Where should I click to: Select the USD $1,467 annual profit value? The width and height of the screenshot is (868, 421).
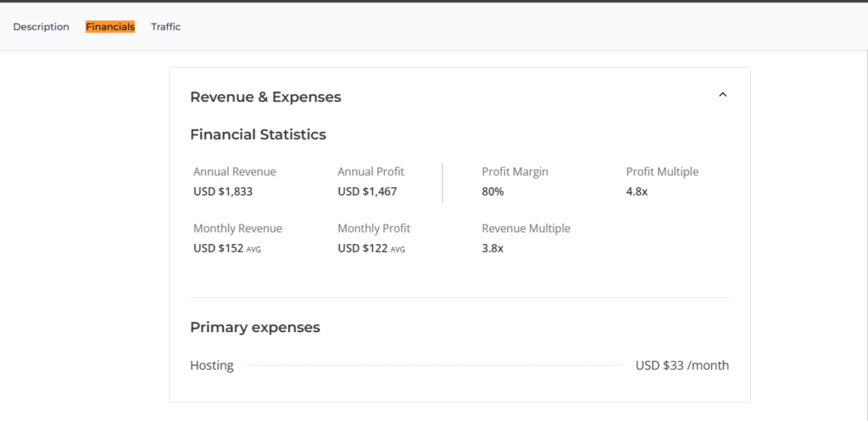[x=367, y=191]
